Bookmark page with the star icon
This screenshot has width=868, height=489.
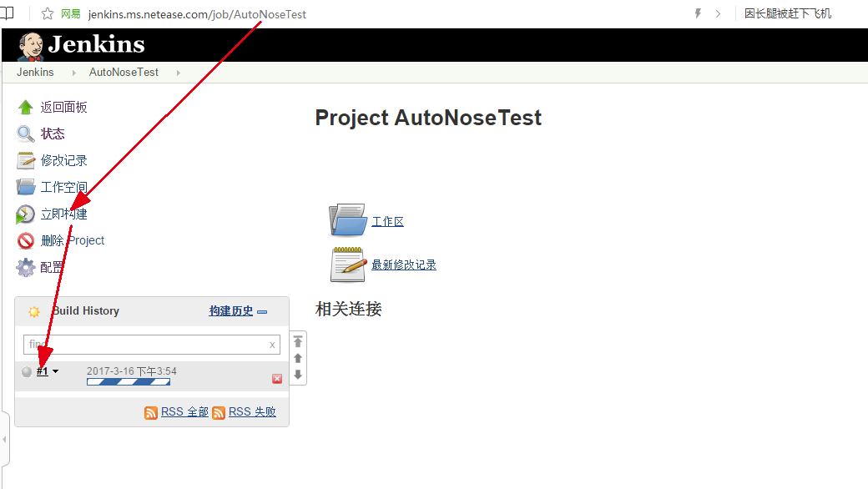48,14
